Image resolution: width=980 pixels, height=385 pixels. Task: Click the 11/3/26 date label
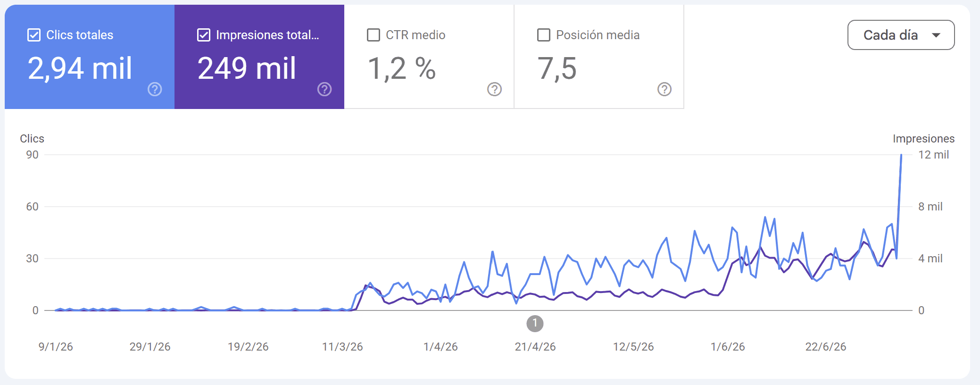342,347
